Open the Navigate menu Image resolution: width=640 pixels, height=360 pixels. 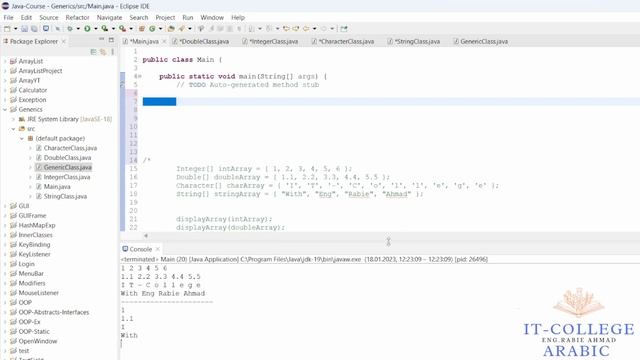tap(109, 18)
